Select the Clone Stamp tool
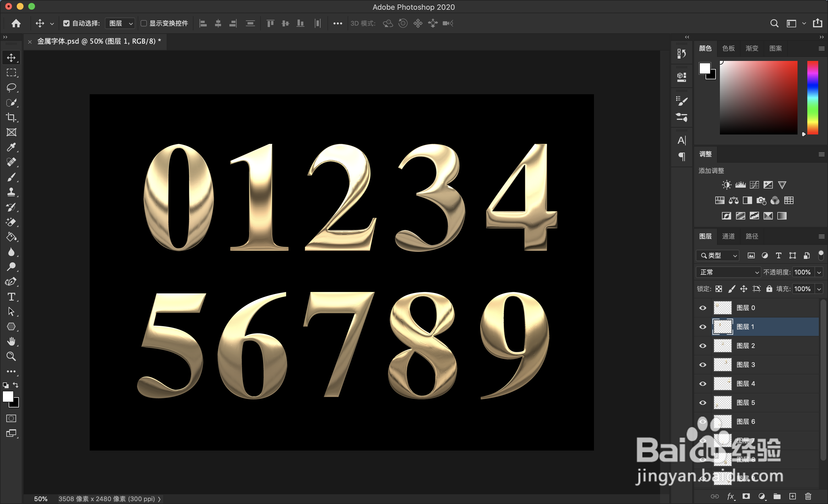 [x=11, y=192]
